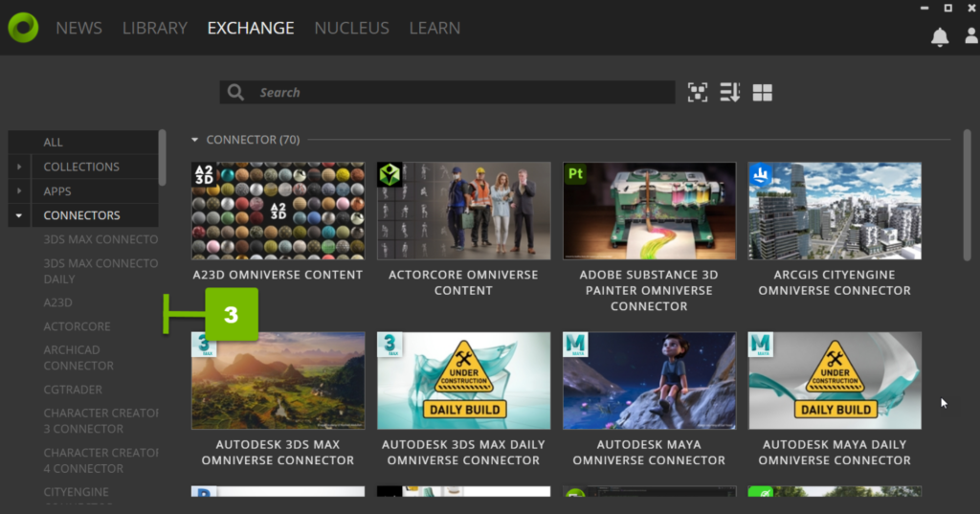Open Autodesk Maya Omniverse Connector thumbnail
Image resolution: width=980 pixels, height=514 pixels.
[649, 380]
